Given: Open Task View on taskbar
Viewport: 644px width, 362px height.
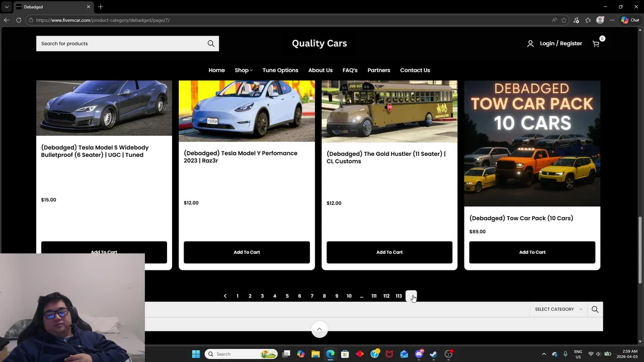Looking at the screenshot, I should pyautogui.click(x=286, y=354).
